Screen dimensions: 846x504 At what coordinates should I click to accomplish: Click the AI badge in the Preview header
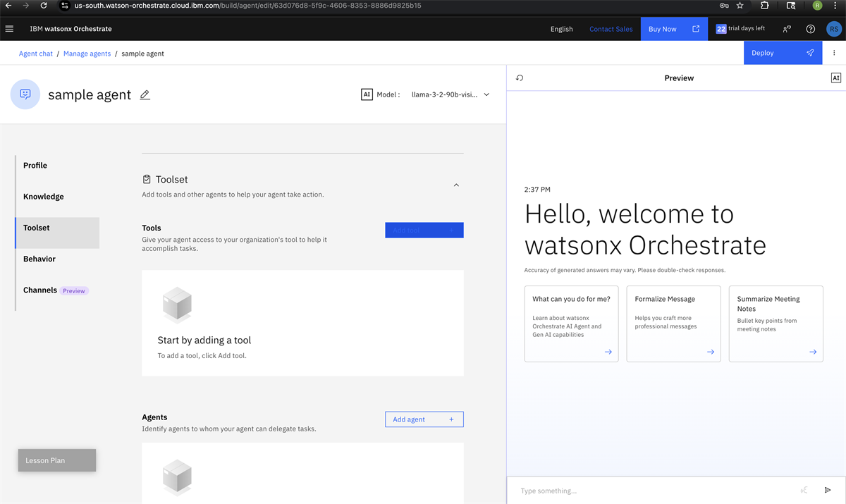(x=836, y=78)
